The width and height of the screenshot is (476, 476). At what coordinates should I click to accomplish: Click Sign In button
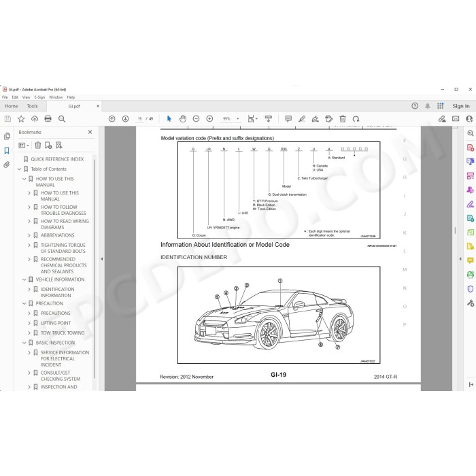461,106
